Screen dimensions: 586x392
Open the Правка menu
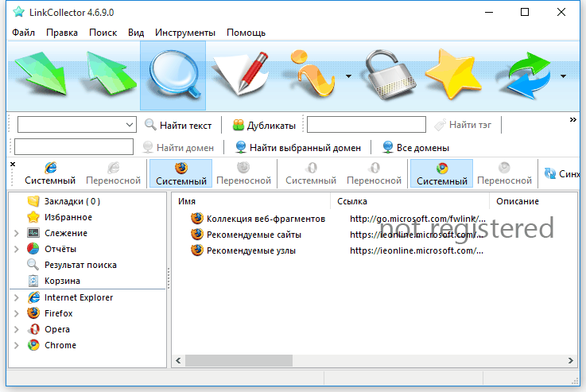click(x=62, y=33)
